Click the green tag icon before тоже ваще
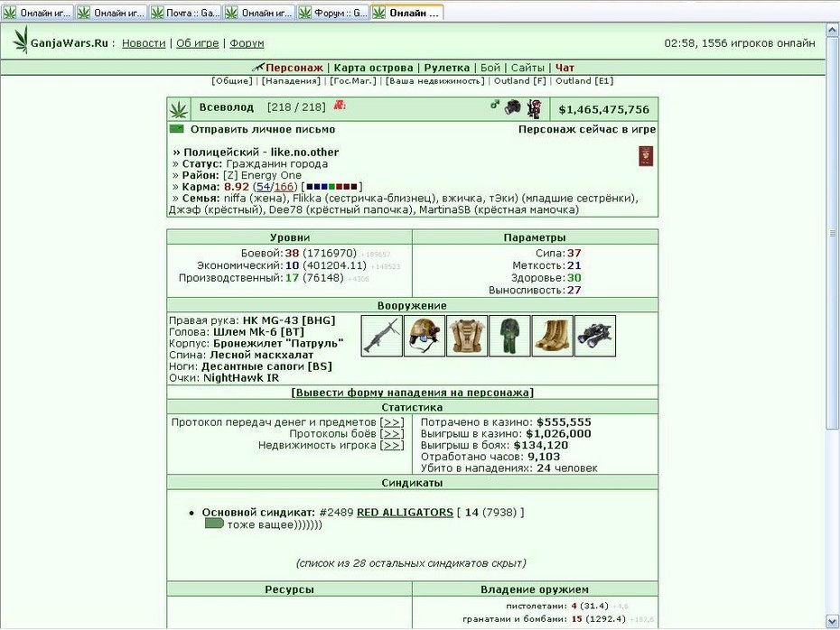 tap(214, 523)
